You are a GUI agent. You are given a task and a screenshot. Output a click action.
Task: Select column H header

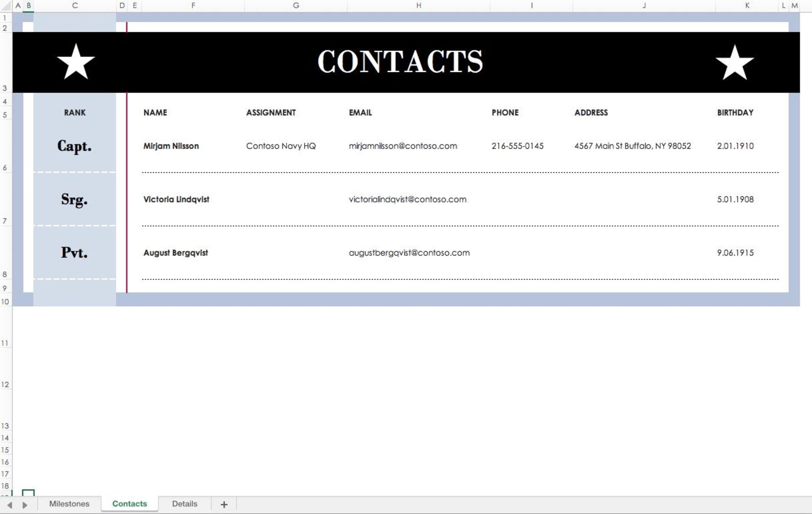(418, 6)
